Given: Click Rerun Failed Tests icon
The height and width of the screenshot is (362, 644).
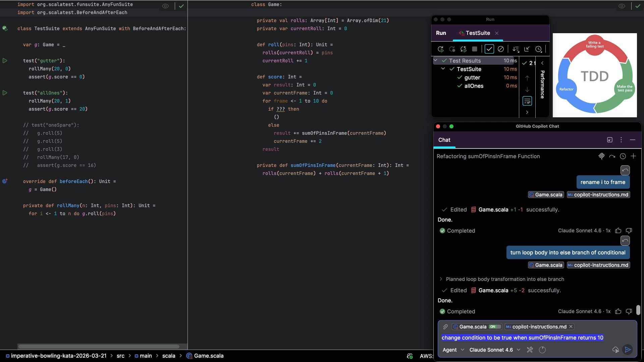Looking at the screenshot, I should (452, 49).
